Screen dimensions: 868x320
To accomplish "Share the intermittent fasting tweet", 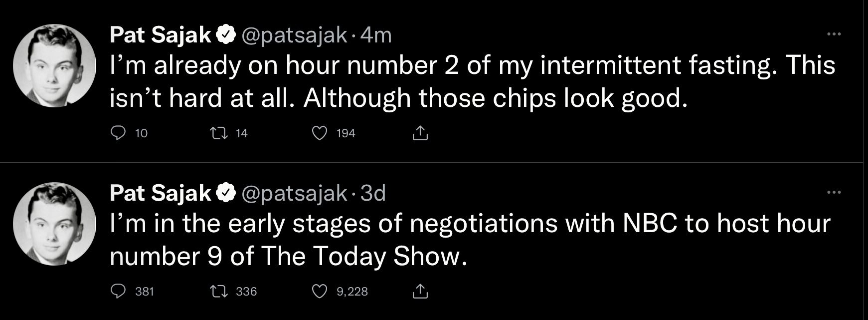I will tap(420, 133).
